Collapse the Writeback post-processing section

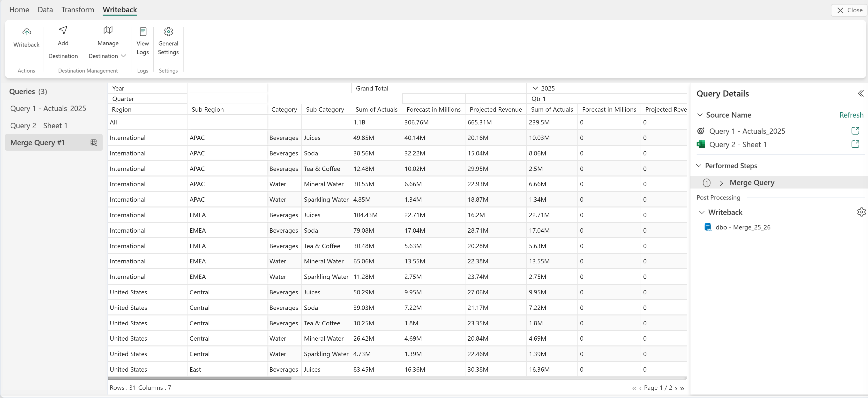[702, 213]
